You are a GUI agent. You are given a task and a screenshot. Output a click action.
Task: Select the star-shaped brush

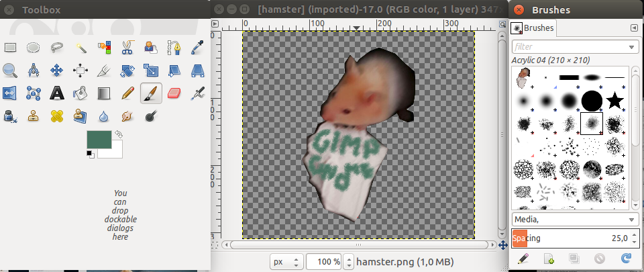coord(614,100)
